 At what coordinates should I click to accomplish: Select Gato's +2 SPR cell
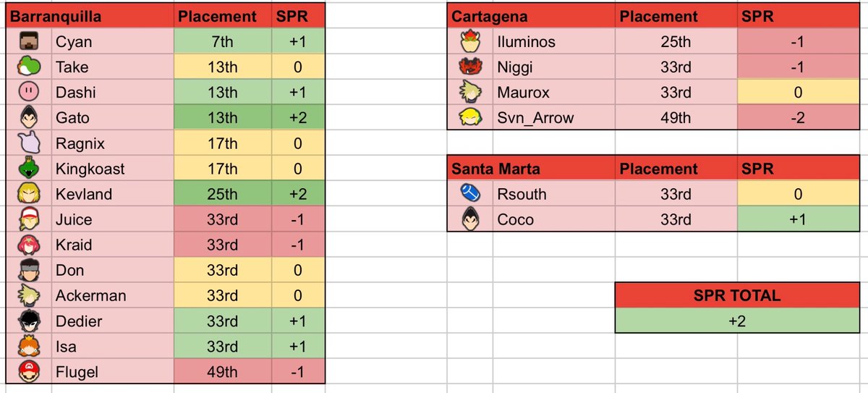pyautogui.click(x=299, y=118)
